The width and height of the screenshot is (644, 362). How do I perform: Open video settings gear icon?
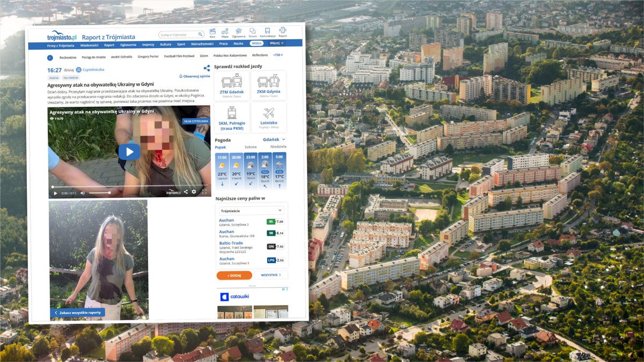pyautogui.click(x=194, y=191)
